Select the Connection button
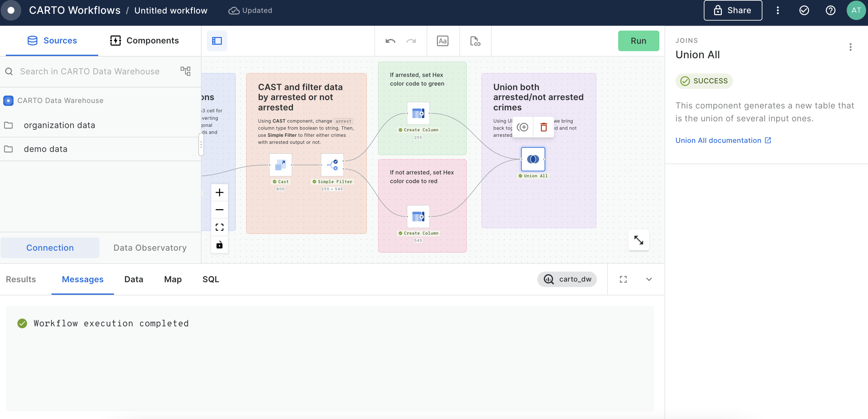Image resolution: width=868 pixels, height=419 pixels. click(50, 247)
